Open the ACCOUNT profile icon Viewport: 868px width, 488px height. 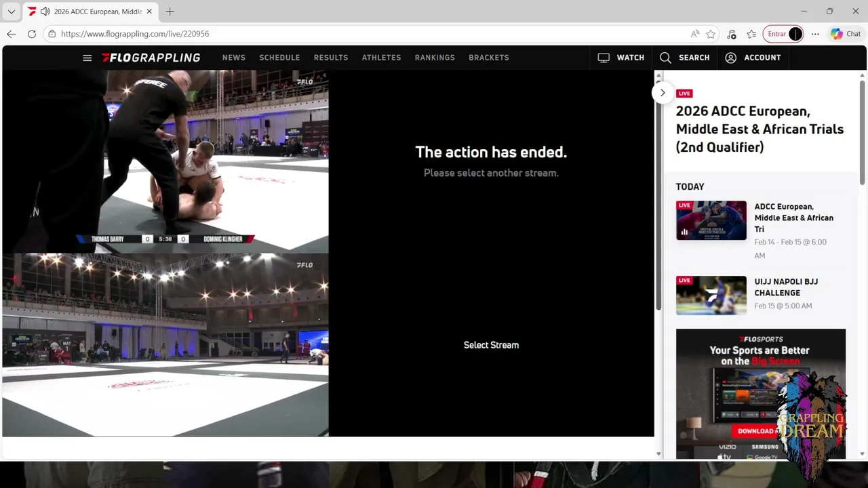pos(730,58)
